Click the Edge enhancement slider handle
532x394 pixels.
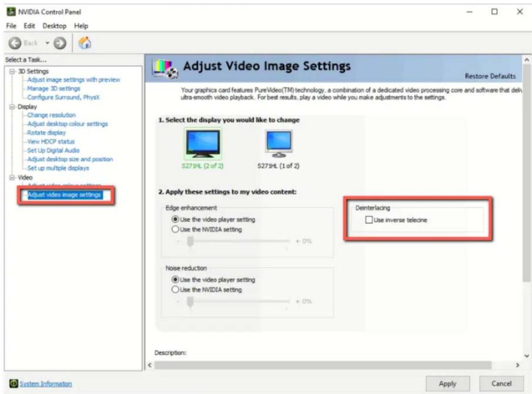(190, 242)
